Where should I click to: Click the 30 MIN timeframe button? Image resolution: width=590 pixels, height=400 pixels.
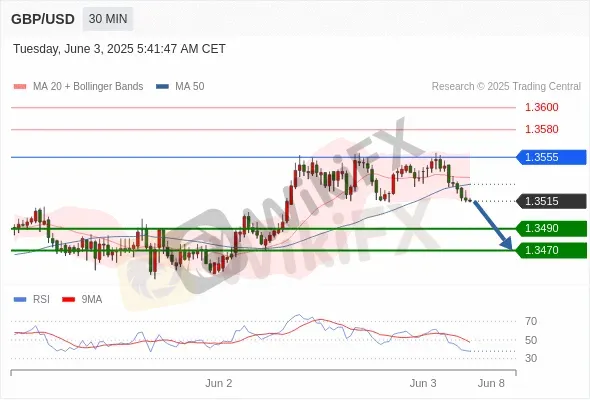[x=108, y=19]
